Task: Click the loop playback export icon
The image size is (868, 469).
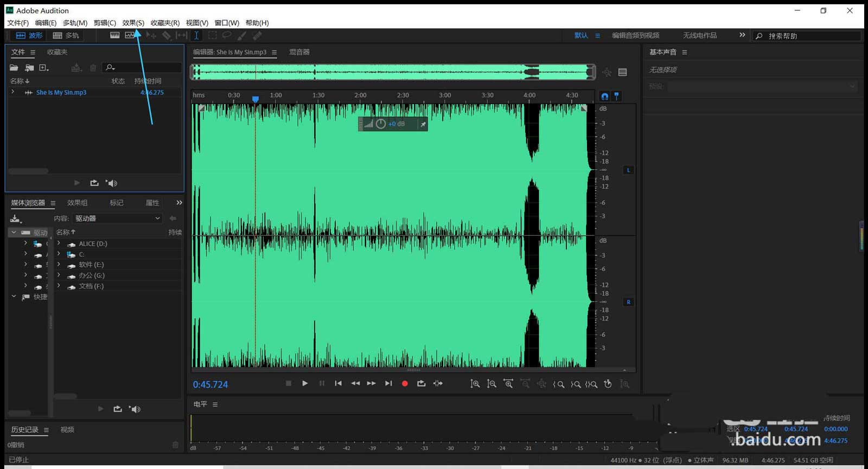Action: [x=421, y=383]
